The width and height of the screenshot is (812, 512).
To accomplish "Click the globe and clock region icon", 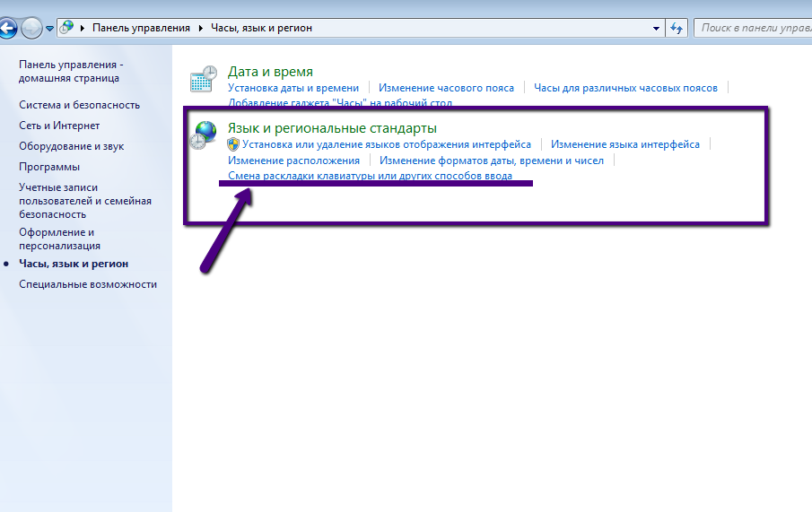I will (x=203, y=135).
